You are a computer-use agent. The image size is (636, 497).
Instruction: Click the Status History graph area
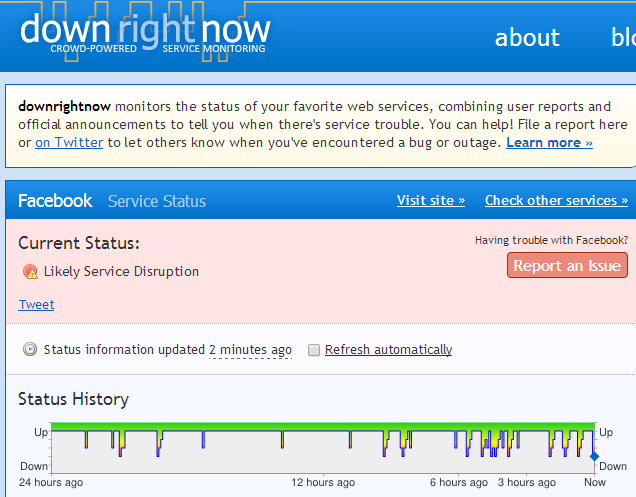[323, 448]
